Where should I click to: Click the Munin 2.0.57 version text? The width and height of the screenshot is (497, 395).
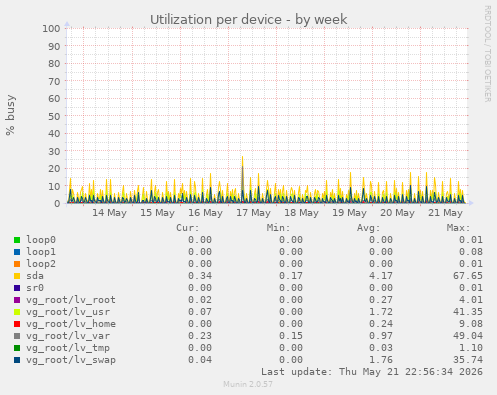[x=248, y=384]
